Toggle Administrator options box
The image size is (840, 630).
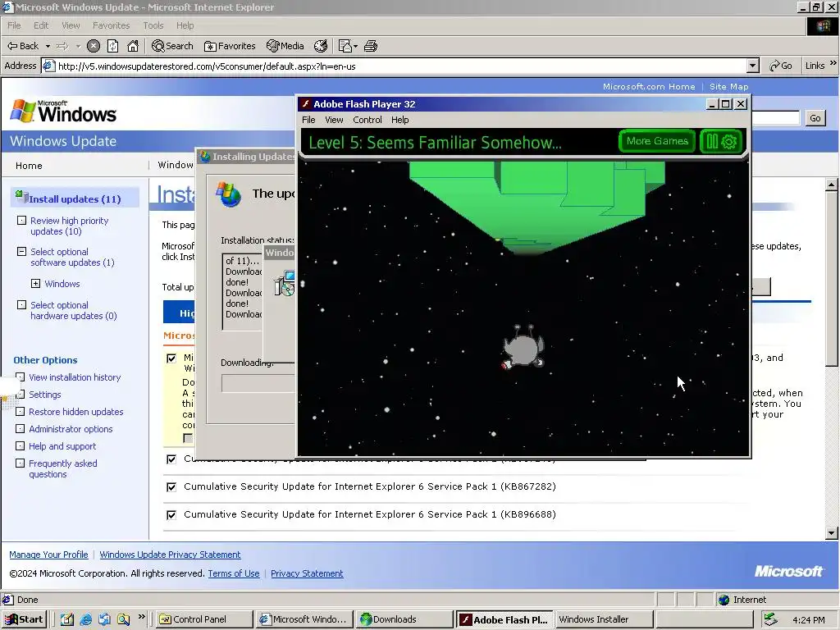(20, 428)
